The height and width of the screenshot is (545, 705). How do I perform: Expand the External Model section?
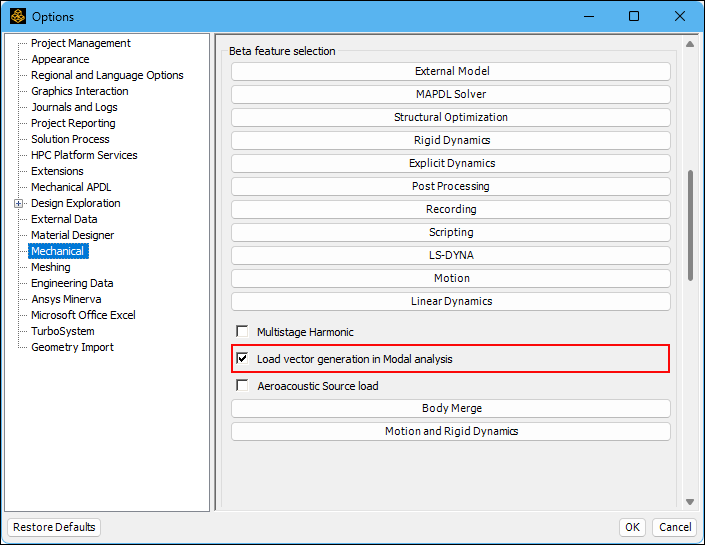pyautogui.click(x=451, y=71)
